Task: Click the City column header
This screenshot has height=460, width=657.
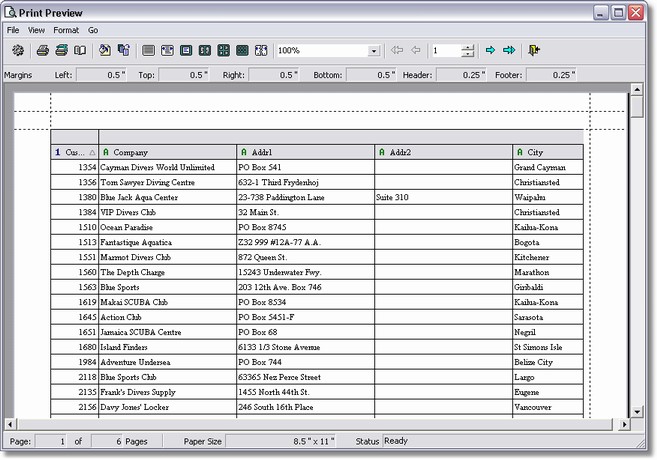Action: tap(546, 152)
